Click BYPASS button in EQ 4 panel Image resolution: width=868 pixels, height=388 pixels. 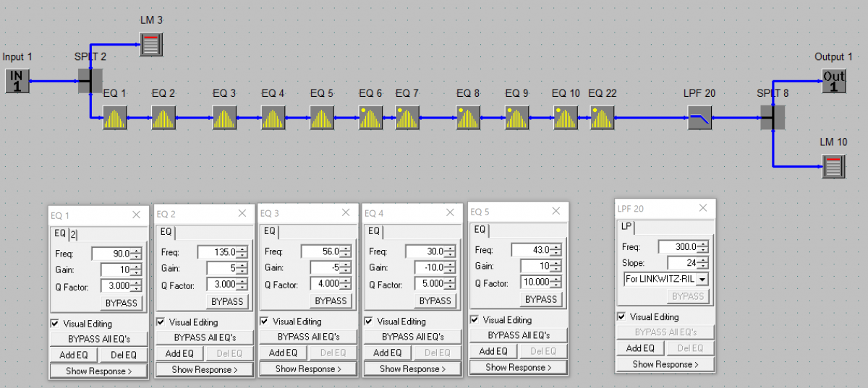435,301
